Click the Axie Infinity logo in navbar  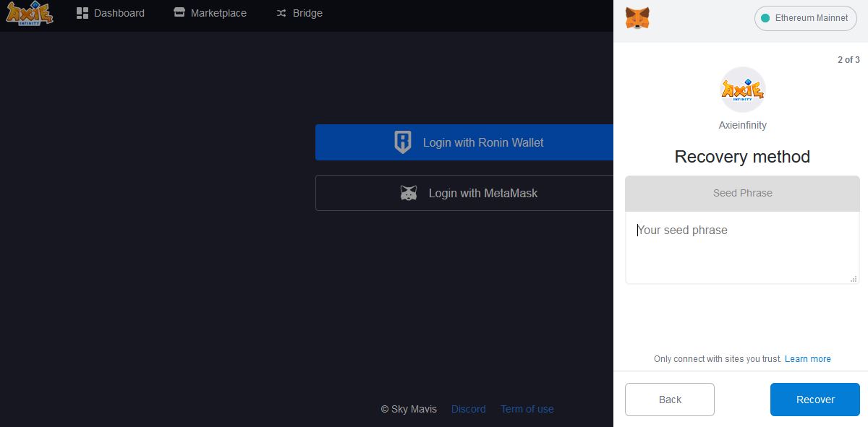tap(30, 14)
